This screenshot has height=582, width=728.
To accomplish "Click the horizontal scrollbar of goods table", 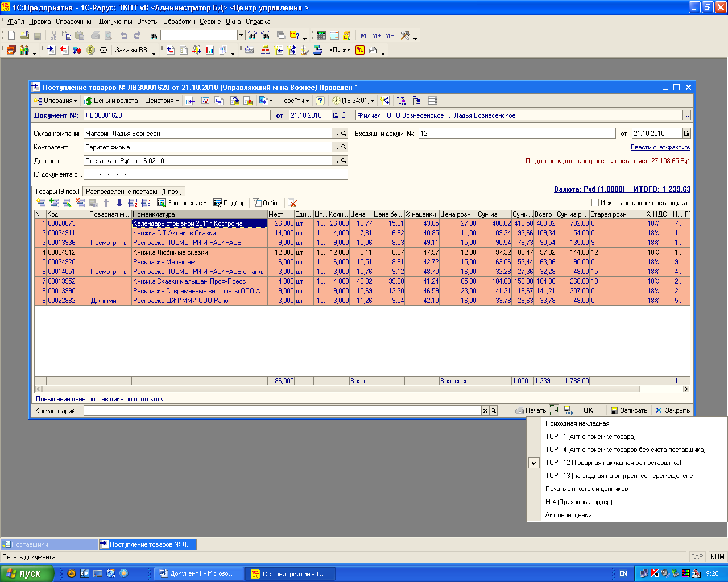I will pos(362,389).
